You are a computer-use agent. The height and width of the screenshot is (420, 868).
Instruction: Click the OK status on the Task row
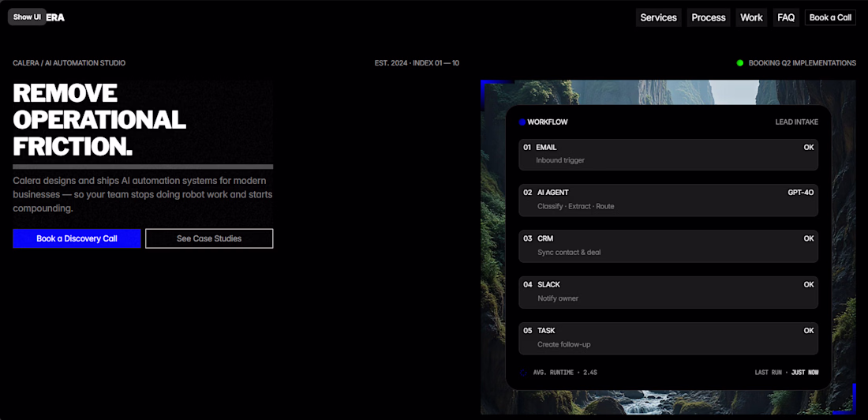click(809, 330)
